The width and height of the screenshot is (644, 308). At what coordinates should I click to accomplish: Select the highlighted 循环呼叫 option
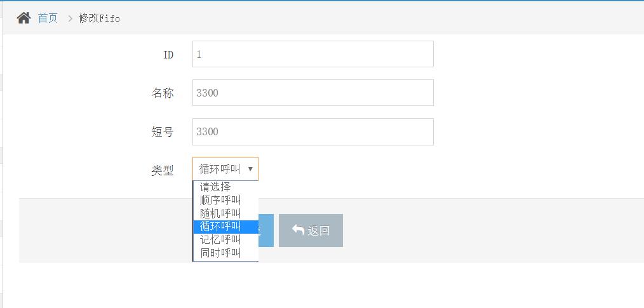pyautogui.click(x=220, y=226)
